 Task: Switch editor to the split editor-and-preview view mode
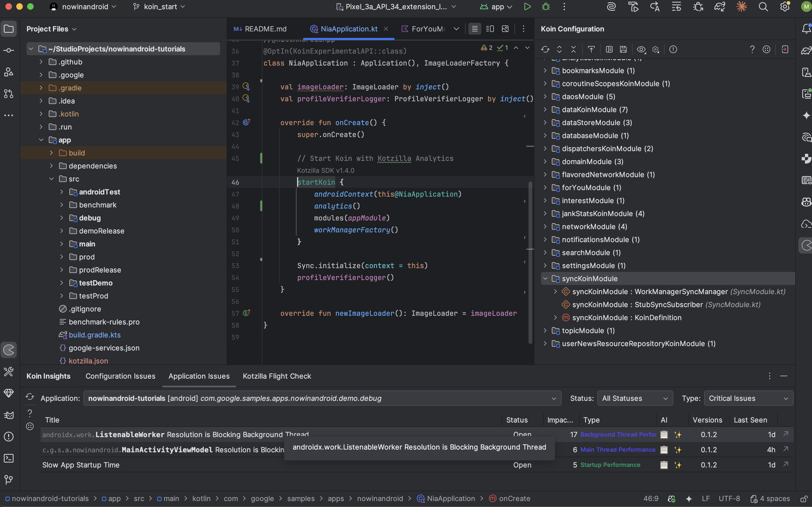click(x=490, y=29)
